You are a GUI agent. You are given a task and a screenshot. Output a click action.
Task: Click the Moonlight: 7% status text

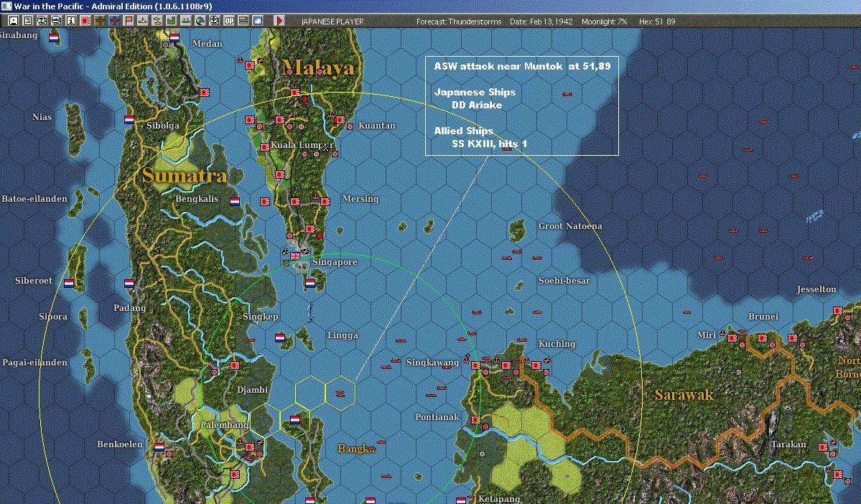(x=604, y=22)
